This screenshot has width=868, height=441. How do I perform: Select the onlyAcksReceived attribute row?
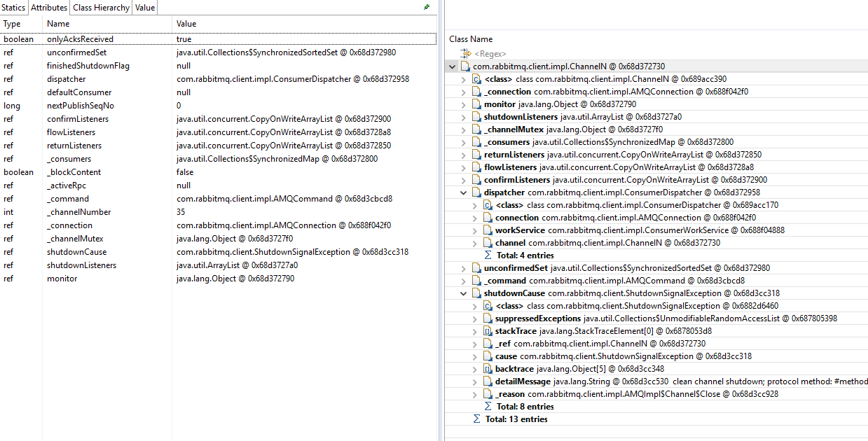click(x=219, y=39)
